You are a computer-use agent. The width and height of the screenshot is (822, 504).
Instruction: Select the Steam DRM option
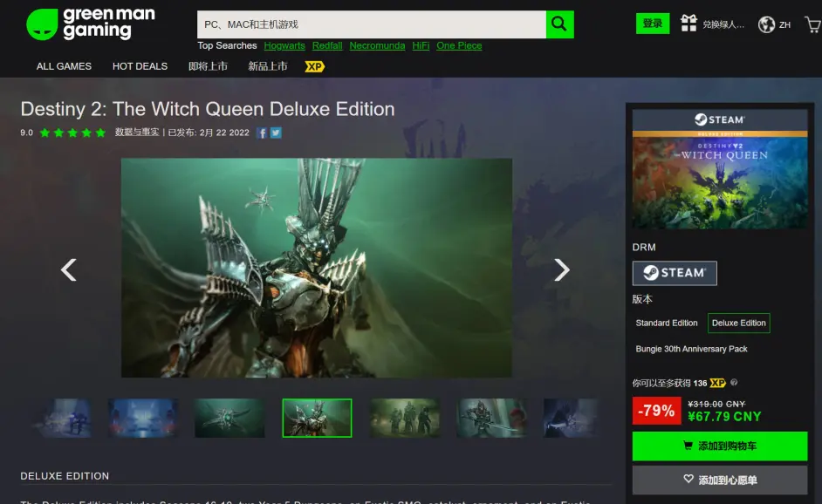[x=675, y=273]
